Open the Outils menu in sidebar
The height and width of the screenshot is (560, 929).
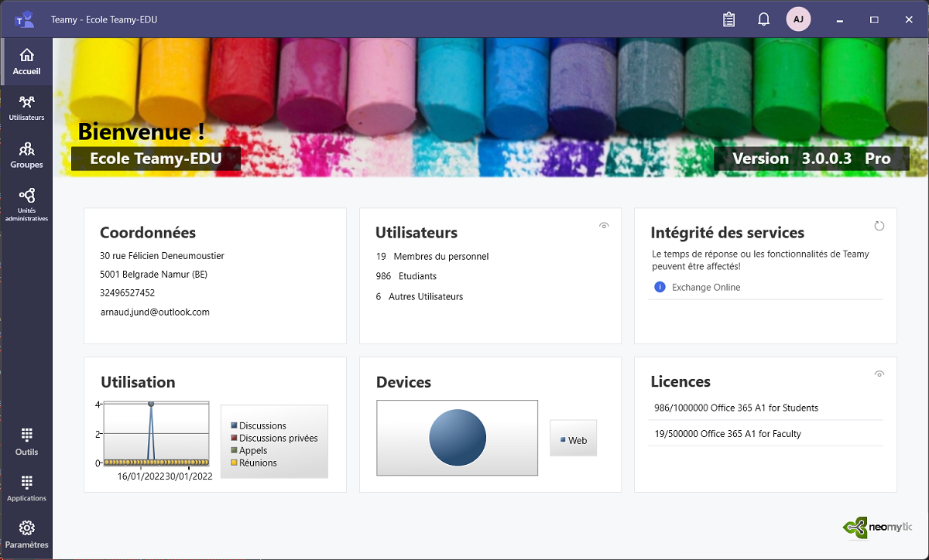[26, 442]
